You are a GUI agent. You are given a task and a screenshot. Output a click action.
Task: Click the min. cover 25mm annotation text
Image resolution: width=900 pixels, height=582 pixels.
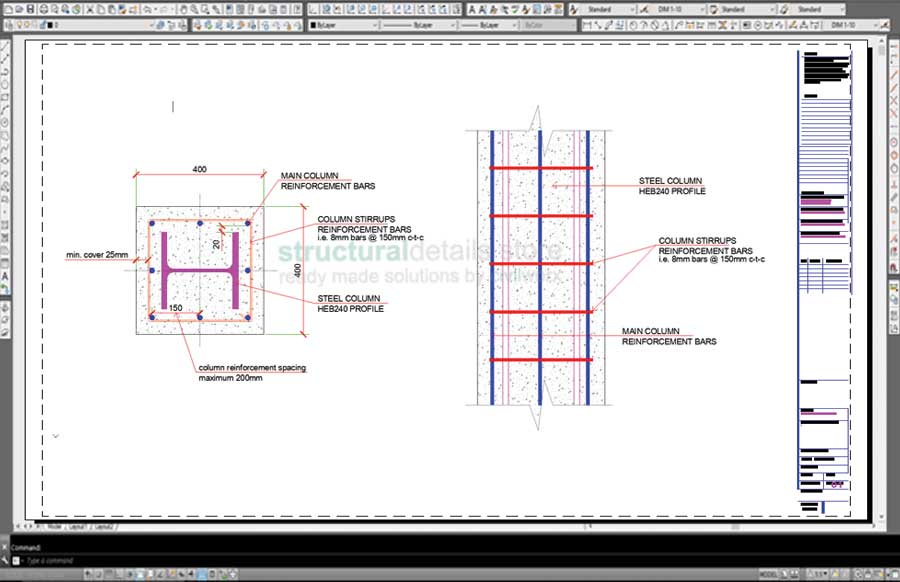coord(92,254)
